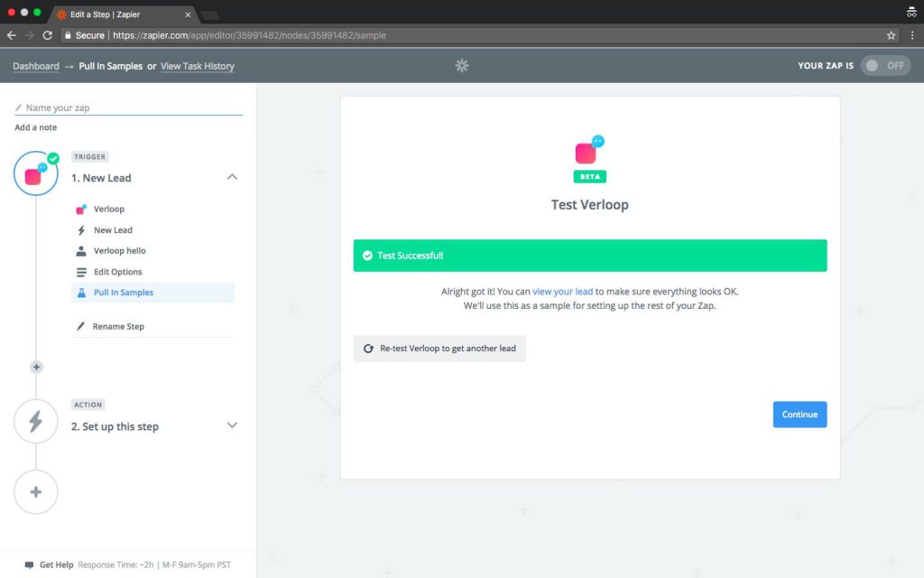Go back using the browser back arrow

[11, 35]
